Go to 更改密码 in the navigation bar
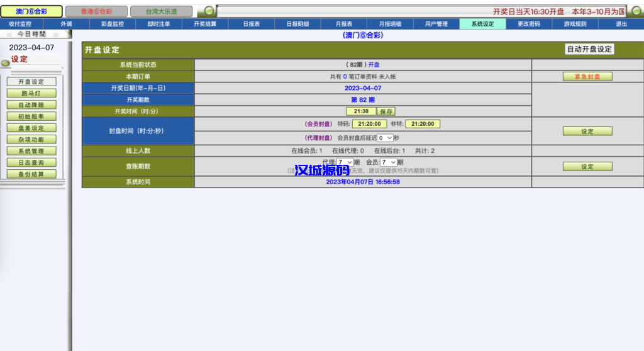Screen dimensions: 644x351 coord(529,24)
